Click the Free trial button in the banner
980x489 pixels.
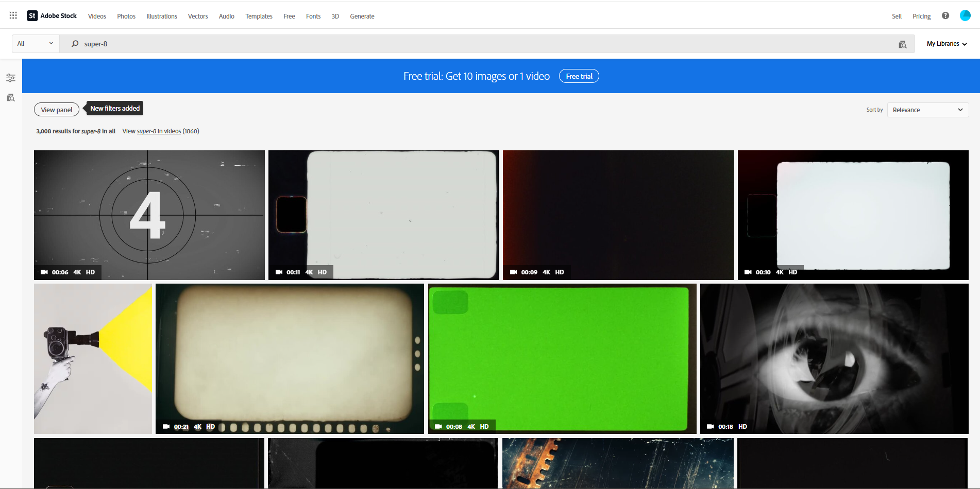[x=579, y=76]
